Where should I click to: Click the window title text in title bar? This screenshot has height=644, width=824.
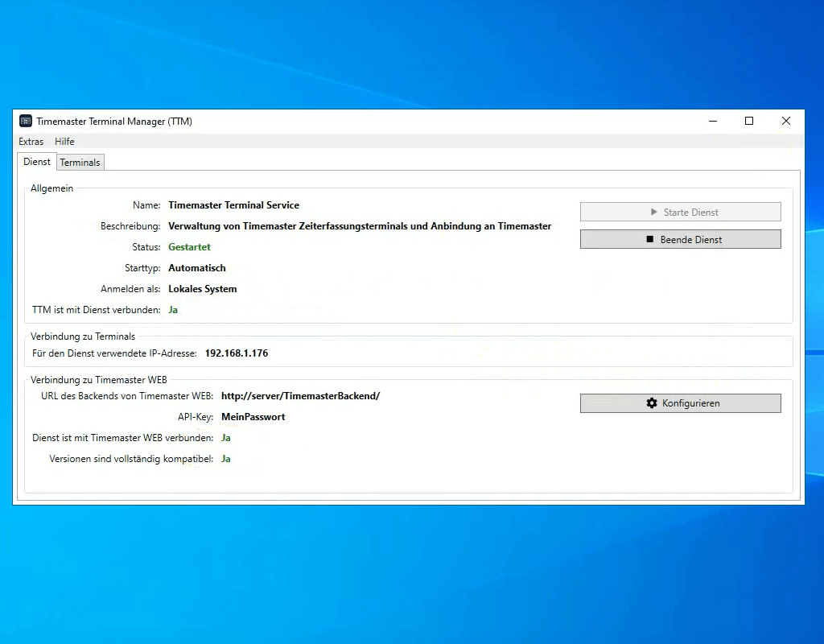point(114,122)
